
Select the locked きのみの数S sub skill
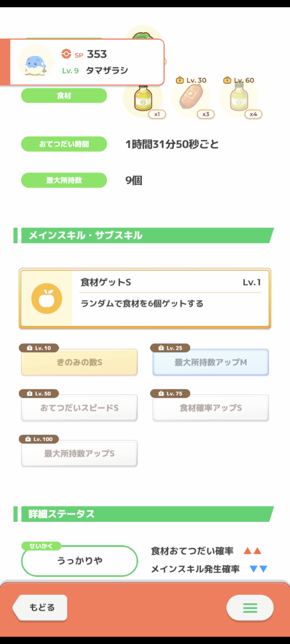79,362
